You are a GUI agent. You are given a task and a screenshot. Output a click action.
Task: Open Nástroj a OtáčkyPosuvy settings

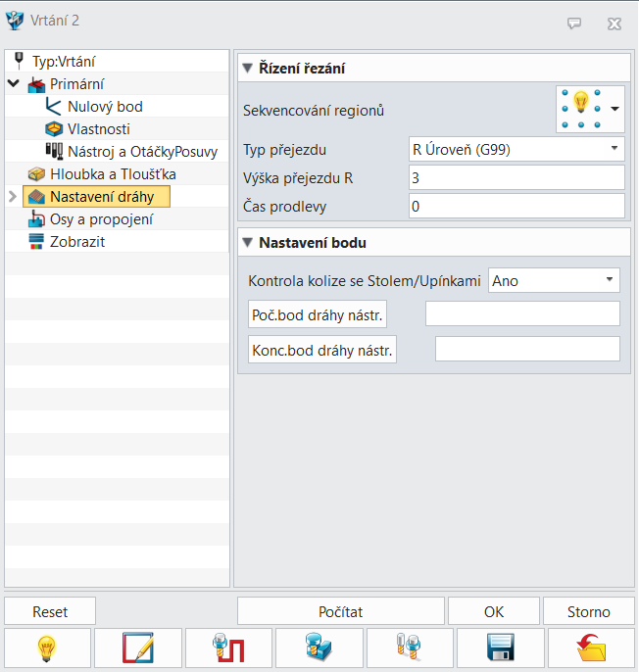click(x=143, y=152)
